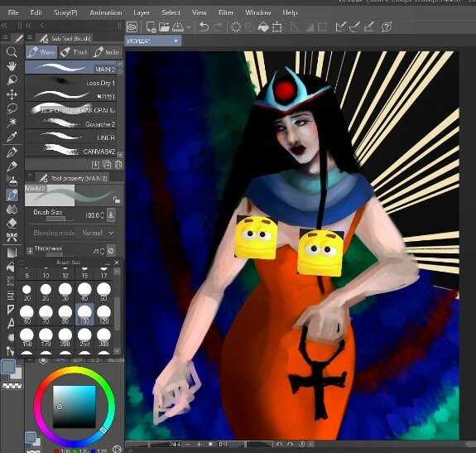The image size is (476, 453).
Task: Adjust the Thickness stepper arrows
Action: 102,252
